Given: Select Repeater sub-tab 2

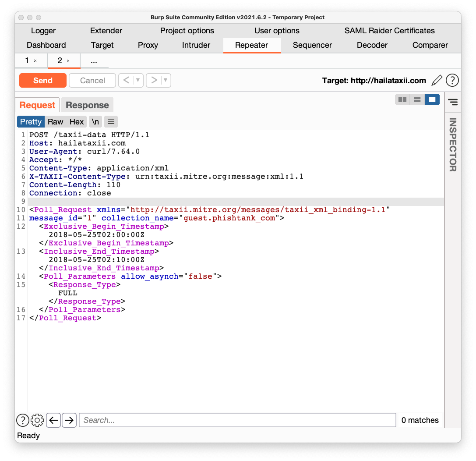Looking at the screenshot, I should [x=60, y=61].
